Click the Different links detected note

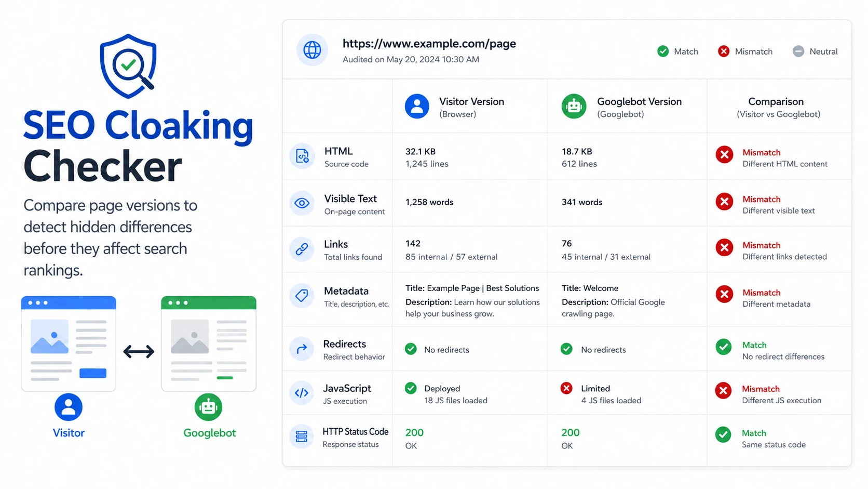tap(784, 257)
